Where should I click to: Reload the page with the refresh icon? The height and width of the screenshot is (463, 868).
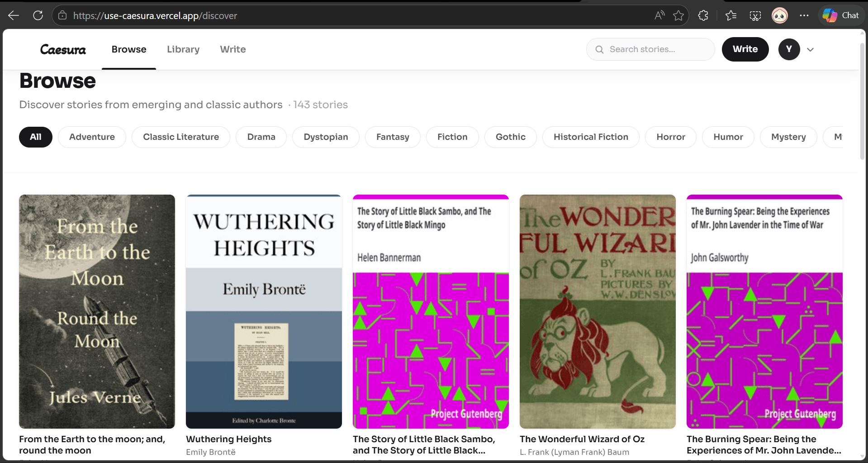(38, 15)
